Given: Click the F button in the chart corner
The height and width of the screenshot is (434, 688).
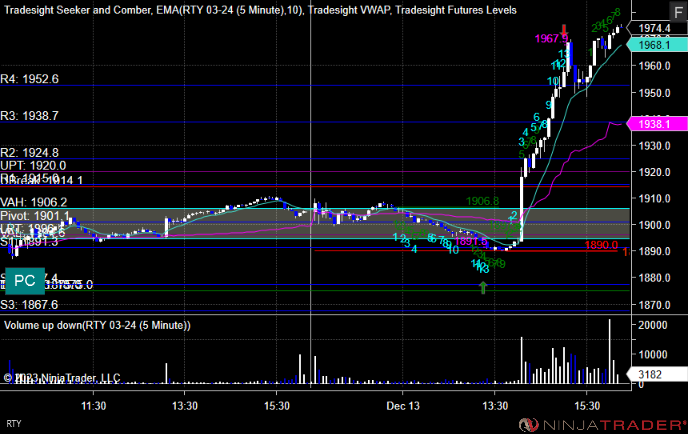Looking at the screenshot, I should [x=678, y=12].
